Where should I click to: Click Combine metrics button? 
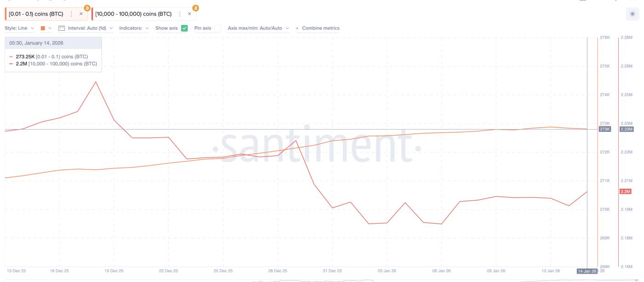[x=317, y=28]
